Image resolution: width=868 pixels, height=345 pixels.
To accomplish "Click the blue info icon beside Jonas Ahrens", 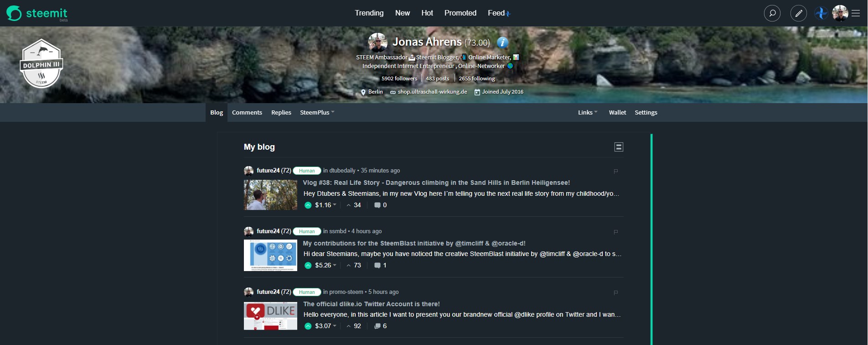I will pyautogui.click(x=502, y=42).
